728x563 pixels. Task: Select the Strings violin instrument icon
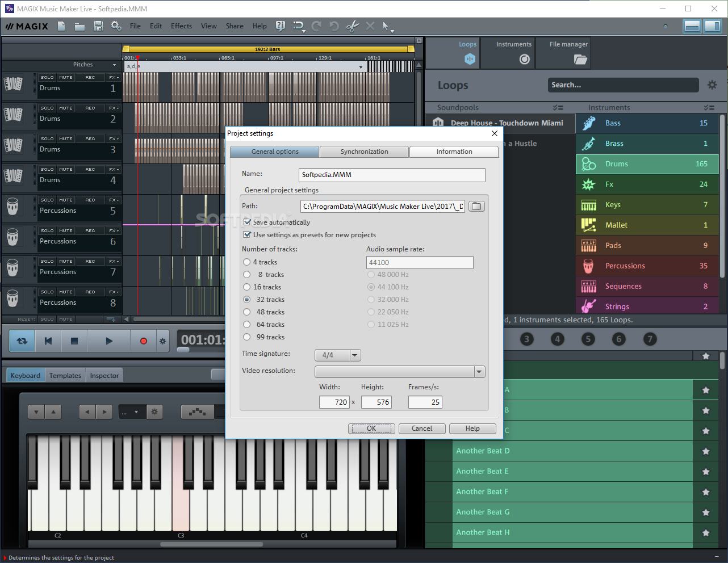click(x=589, y=306)
